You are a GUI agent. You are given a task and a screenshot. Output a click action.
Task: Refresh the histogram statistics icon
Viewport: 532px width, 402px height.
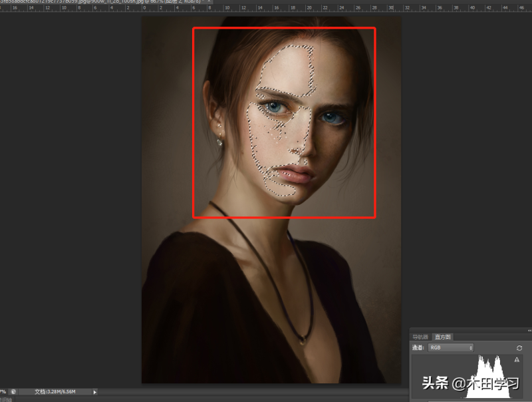519,347
